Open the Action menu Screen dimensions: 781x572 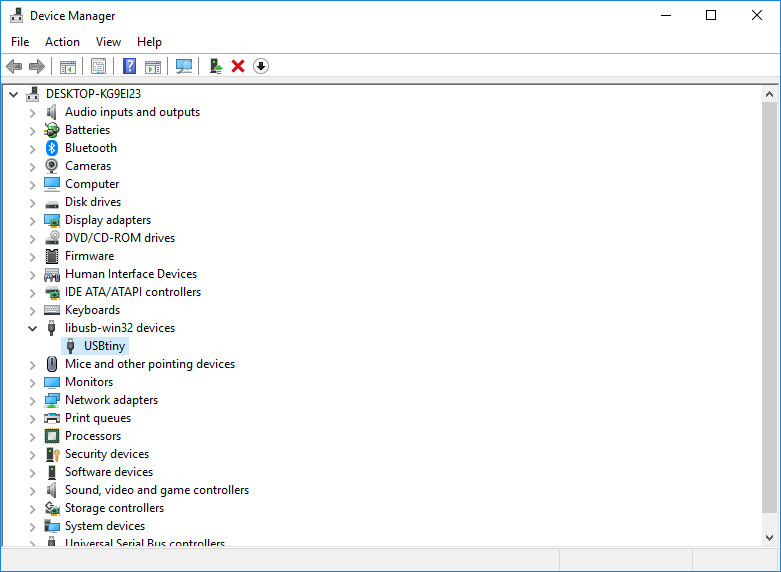[x=62, y=42]
